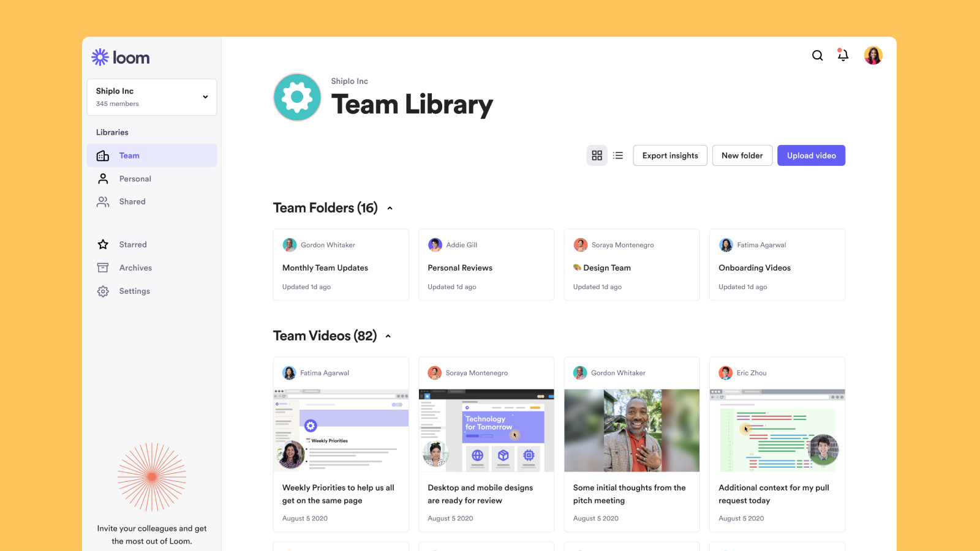The height and width of the screenshot is (551, 980).
Task: Click the Team library building icon
Action: (103, 156)
